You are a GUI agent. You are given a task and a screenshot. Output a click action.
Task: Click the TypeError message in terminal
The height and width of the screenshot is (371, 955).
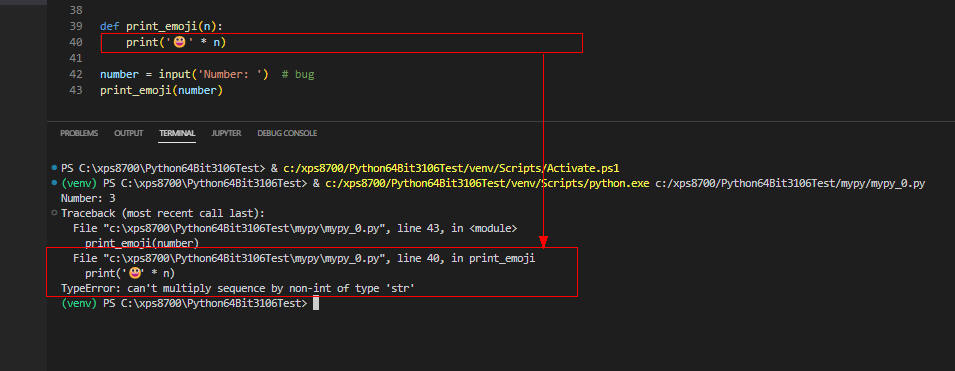(x=238, y=288)
